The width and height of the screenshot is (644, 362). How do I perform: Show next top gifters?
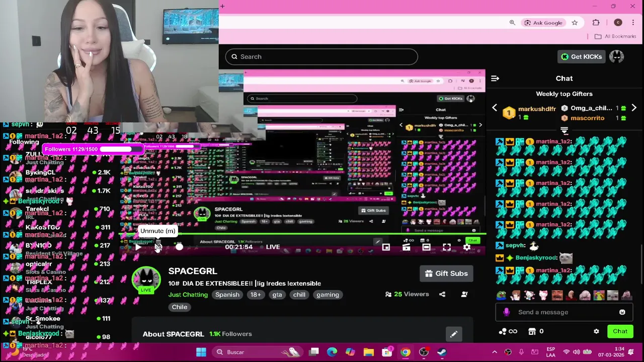coord(634,108)
